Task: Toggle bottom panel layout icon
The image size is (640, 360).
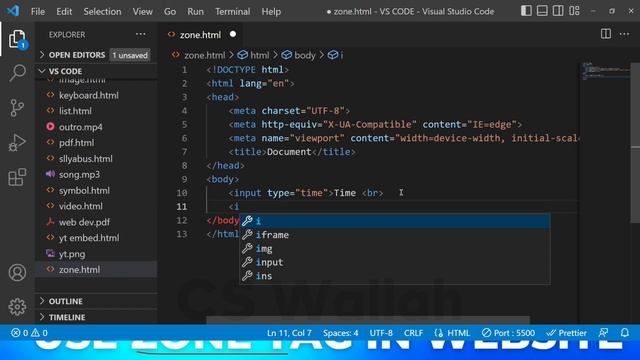Action: point(542,11)
